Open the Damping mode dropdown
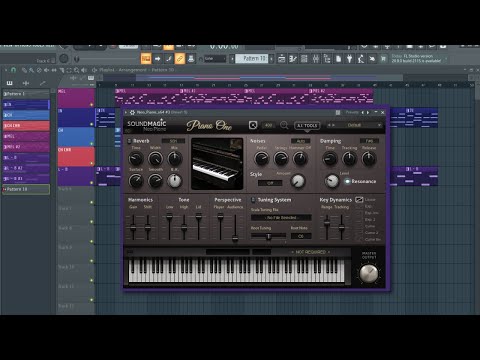Screen dimensions: 480x360 point(369,141)
